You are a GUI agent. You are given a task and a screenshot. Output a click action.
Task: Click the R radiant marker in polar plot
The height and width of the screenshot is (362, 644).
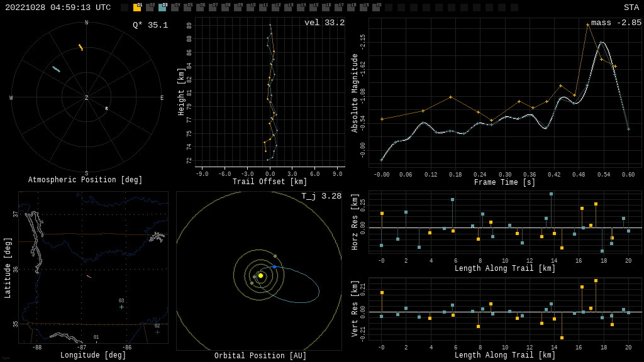[x=106, y=109]
